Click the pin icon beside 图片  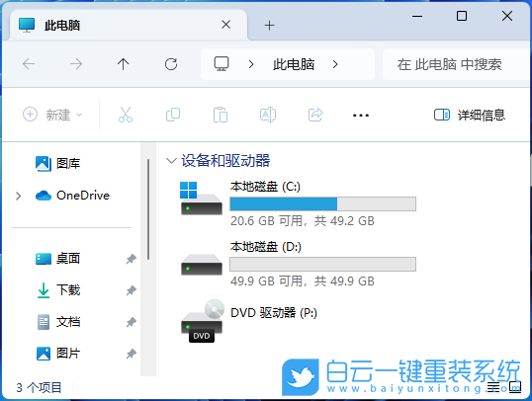tap(131, 354)
